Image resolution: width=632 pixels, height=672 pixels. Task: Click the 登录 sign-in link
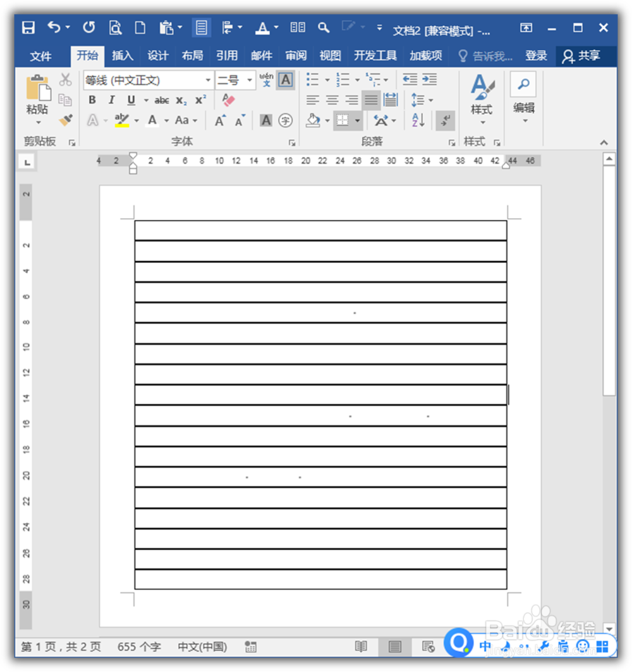(535, 56)
